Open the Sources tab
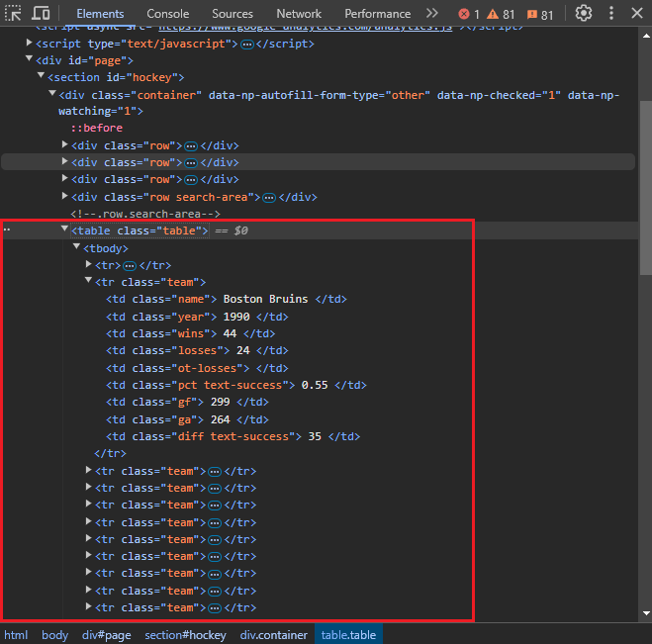The image size is (652, 644). click(233, 14)
